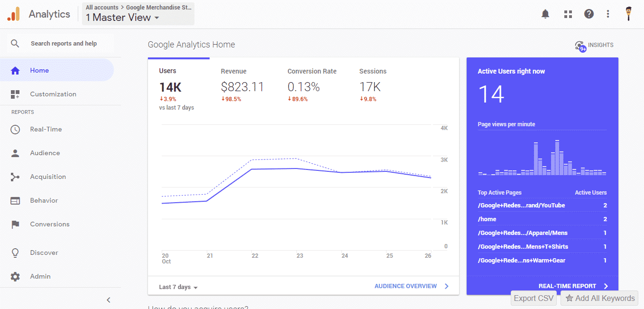Image resolution: width=644 pixels, height=309 pixels.
Task: Open the Audience Overview link
Action: pos(406,286)
